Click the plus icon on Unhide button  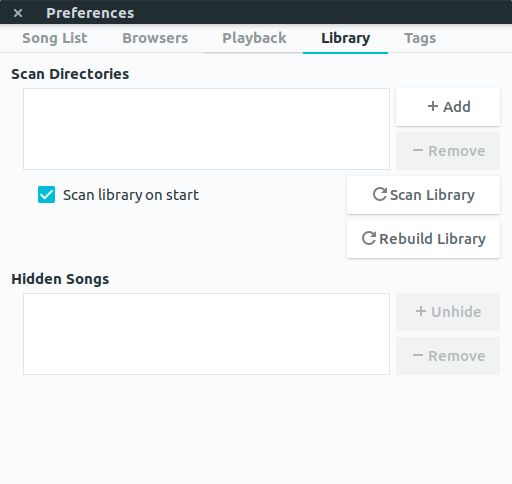click(421, 311)
